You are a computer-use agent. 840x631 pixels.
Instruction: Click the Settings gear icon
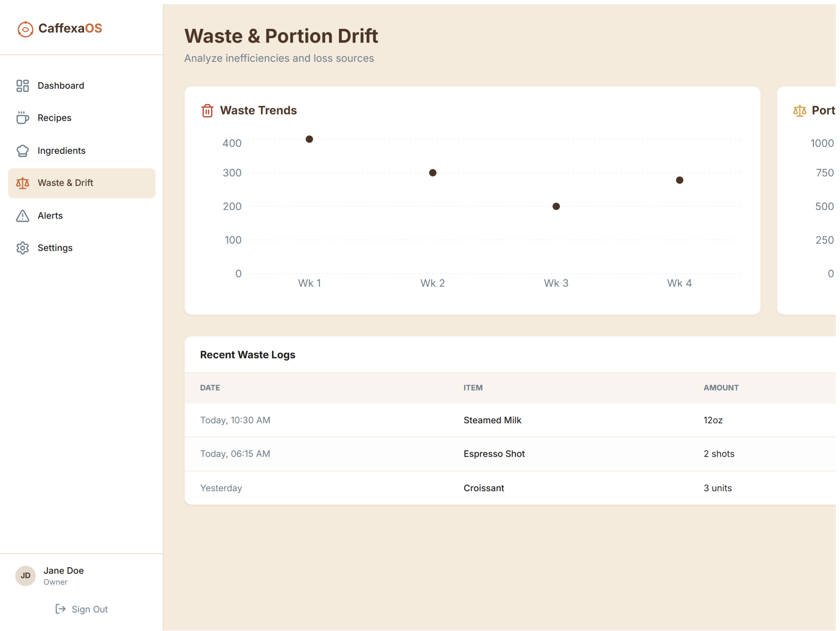[x=23, y=248]
